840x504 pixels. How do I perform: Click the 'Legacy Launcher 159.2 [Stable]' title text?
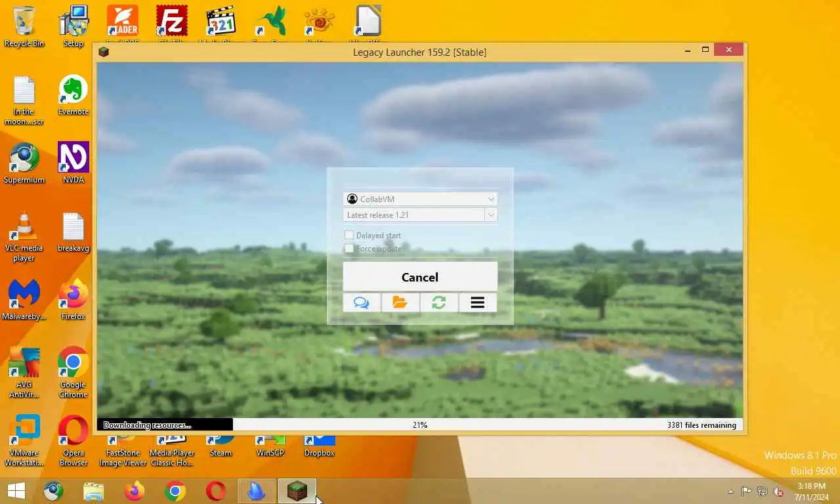[x=420, y=52]
